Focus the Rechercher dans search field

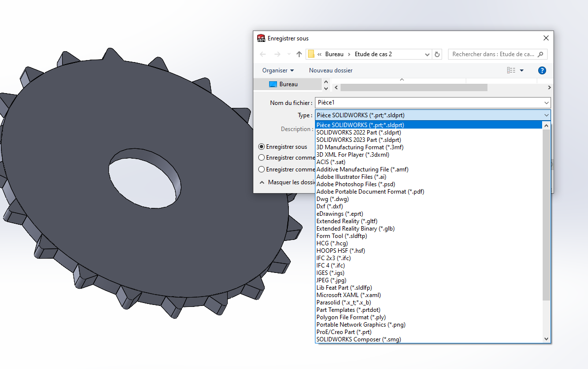click(498, 54)
